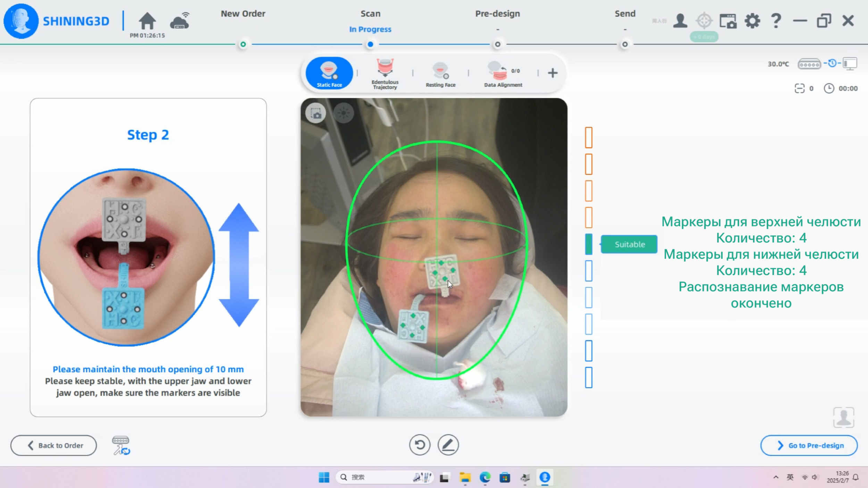The width and height of the screenshot is (868, 488).
Task: Click the Suitable level bar on distance indicator
Action: pyautogui.click(x=589, y=244)
